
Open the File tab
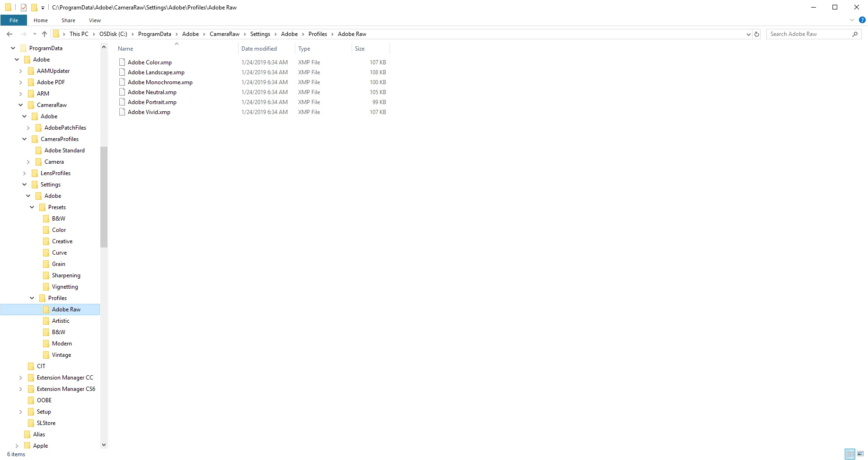[14, 20]
